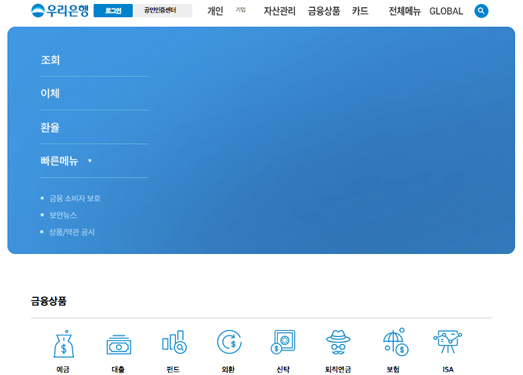Click the 펀드 text label
This screenshot has width=523, height=375.
(173, 369)
